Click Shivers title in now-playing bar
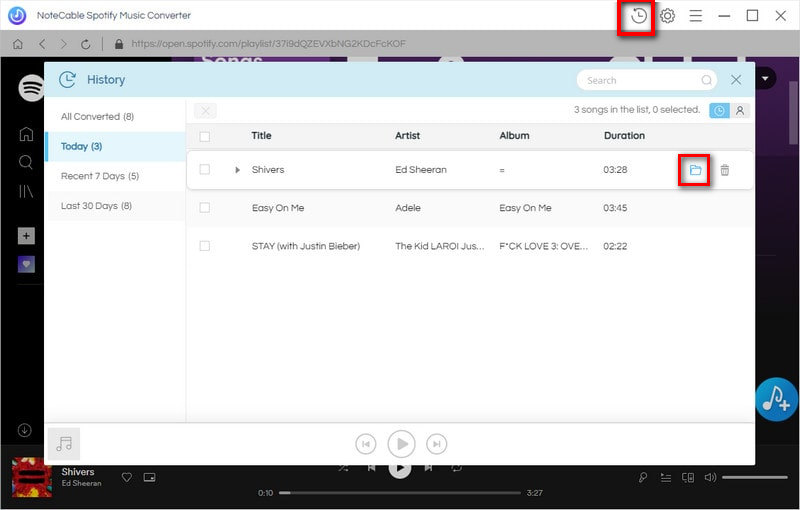800x510 pixels. (78, 472)
